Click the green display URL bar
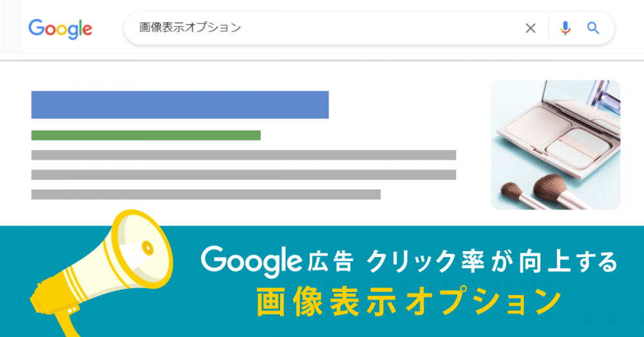Screen dimensions: 644x337 click(146, 135)
